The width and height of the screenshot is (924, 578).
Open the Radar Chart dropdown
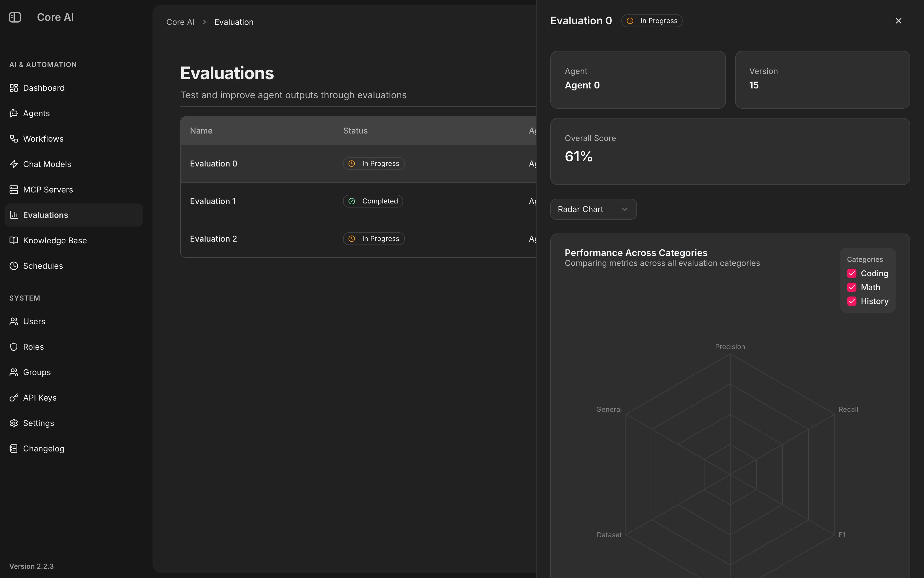pos(593,209)
